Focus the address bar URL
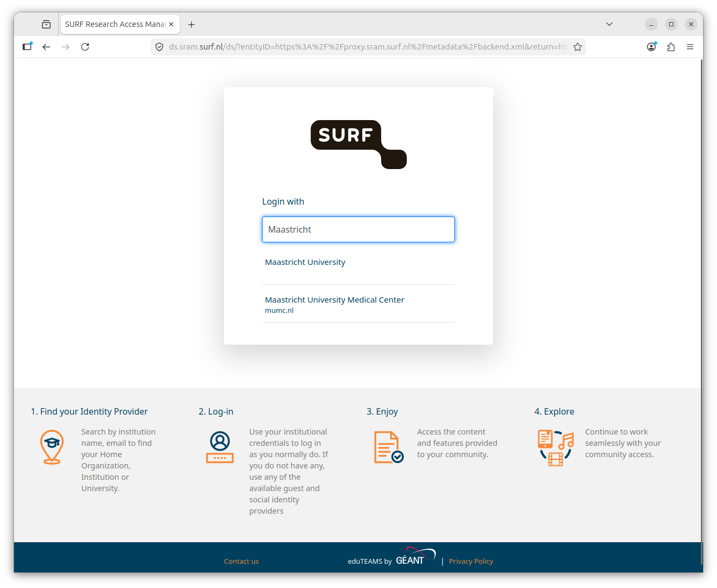This screenshot has width=717, height=588. (x=368, y=47)
